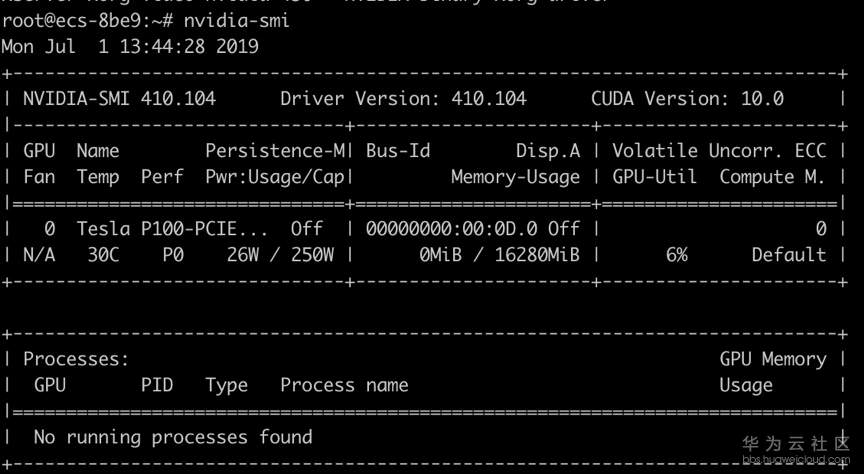Click the Default compute mode value

click(x=789, y=255)
